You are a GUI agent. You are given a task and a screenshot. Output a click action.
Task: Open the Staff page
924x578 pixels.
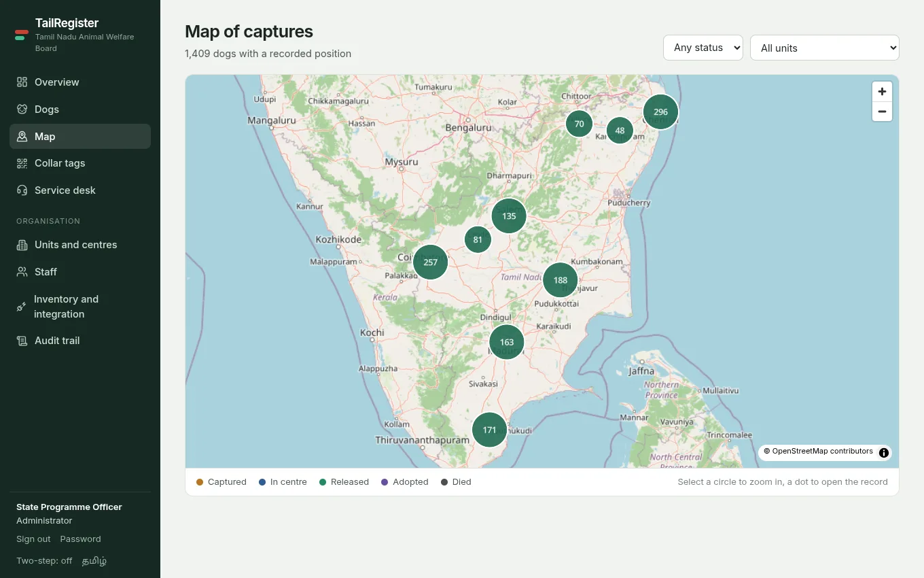(80, 272)
